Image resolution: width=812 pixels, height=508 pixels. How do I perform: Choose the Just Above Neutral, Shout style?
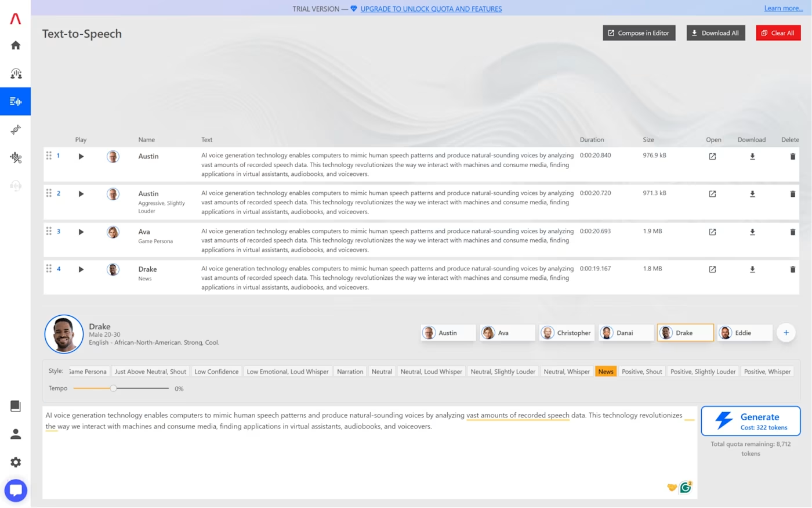150,372
